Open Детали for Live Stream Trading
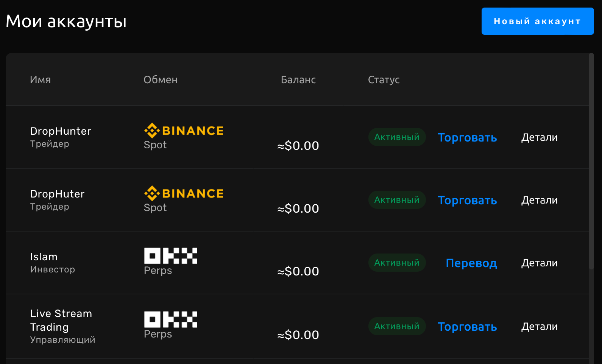 point(539,327)
